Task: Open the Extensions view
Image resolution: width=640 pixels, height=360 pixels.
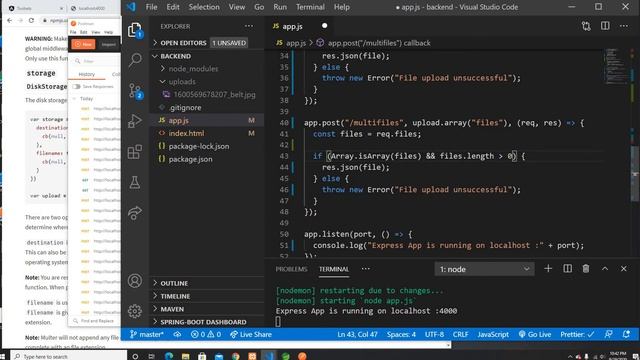Action: click(x=135, y=152)
